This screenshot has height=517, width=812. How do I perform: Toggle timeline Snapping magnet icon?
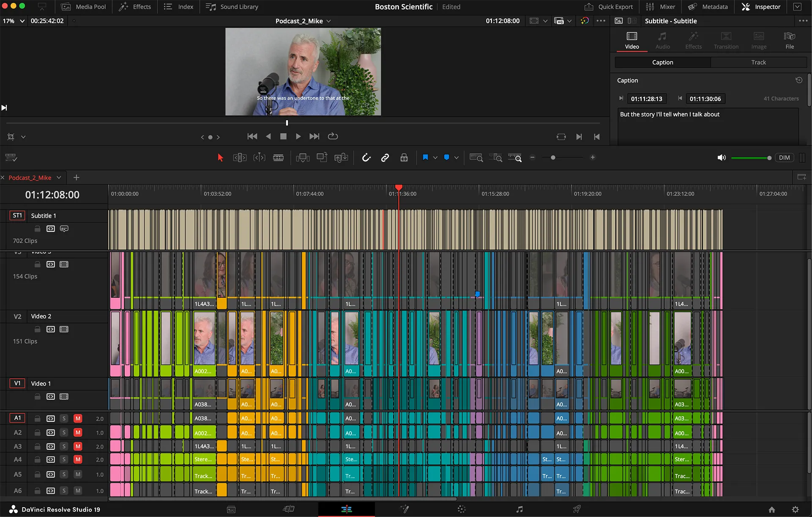(366, 158)
